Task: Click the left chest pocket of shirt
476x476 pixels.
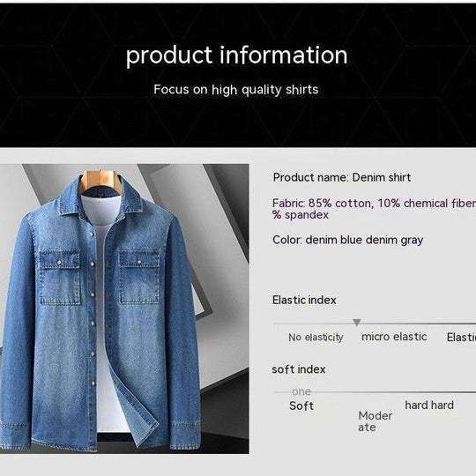Action: click(60, 277)
